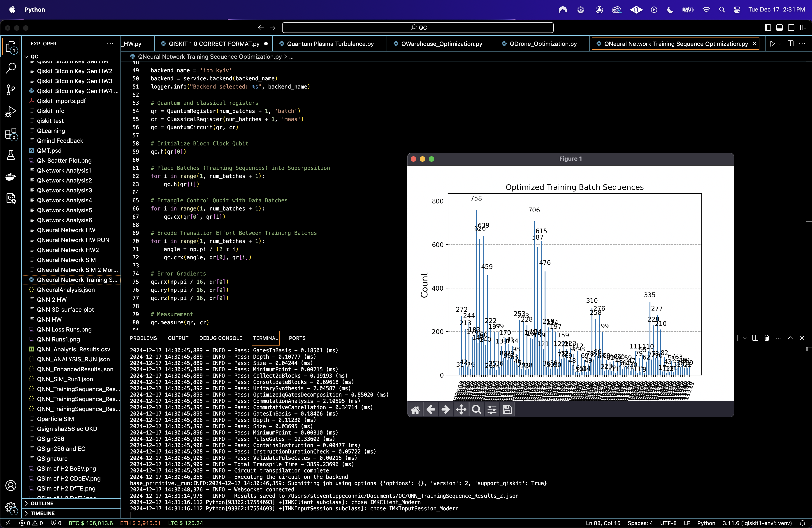Close the QNeural Network Training Sequence tab
This screenshot has height=528, width=812.
coord(754,44)
